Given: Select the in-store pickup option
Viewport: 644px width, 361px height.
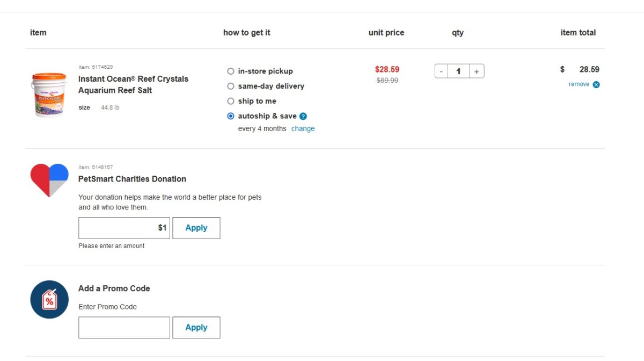Looking at the screenshot, I should (x=231, y=71).
